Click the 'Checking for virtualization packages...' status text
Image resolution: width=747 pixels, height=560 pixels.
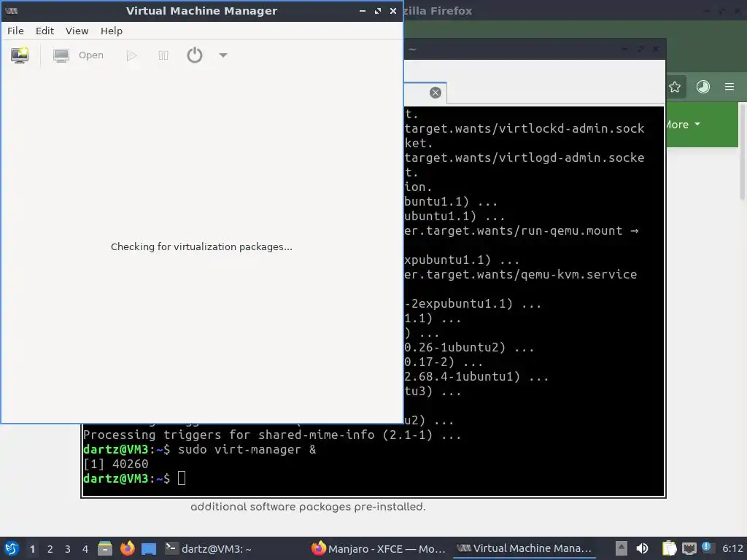tap(201, 246)
